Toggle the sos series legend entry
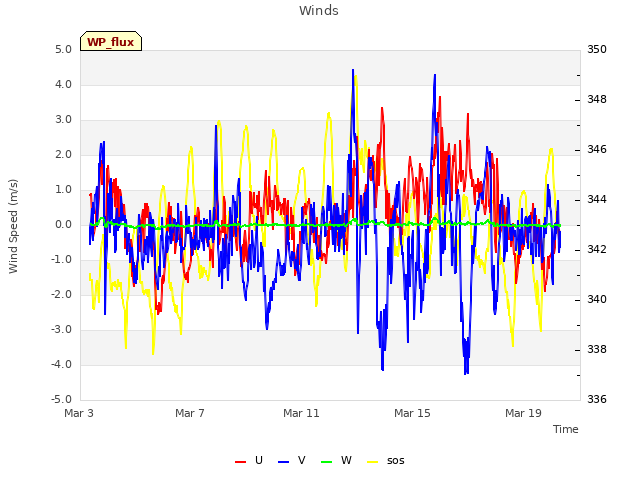 386,460
